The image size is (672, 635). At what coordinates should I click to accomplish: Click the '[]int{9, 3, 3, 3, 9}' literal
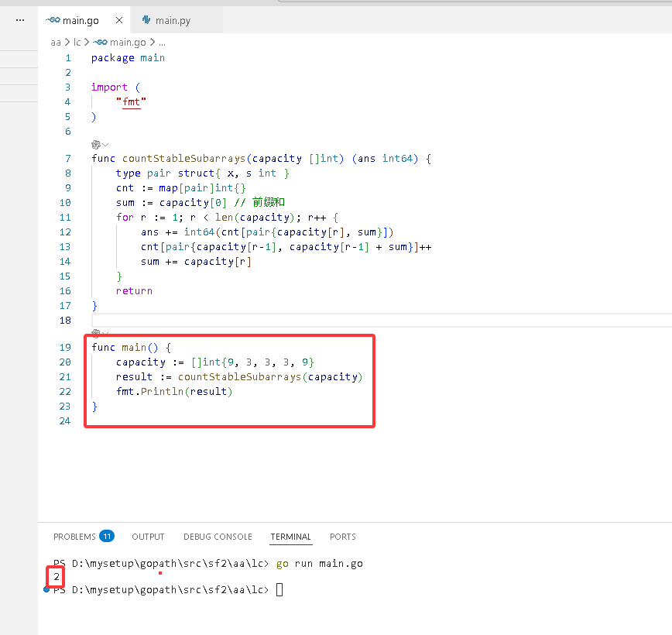coord(252,362)
